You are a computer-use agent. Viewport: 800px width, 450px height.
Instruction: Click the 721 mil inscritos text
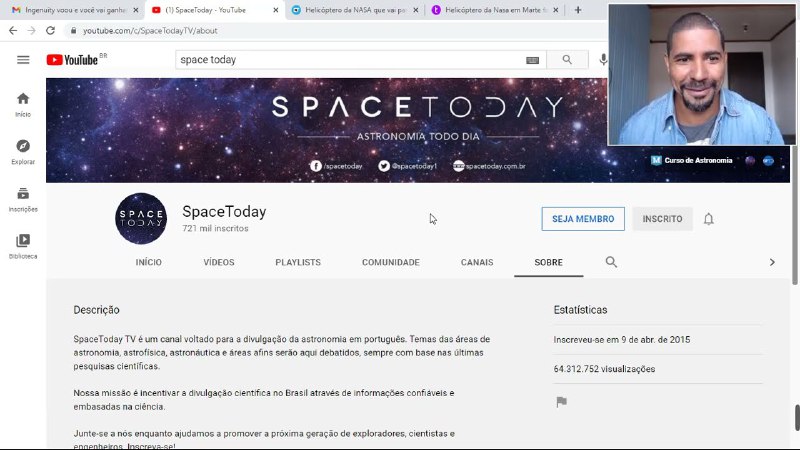215,229
